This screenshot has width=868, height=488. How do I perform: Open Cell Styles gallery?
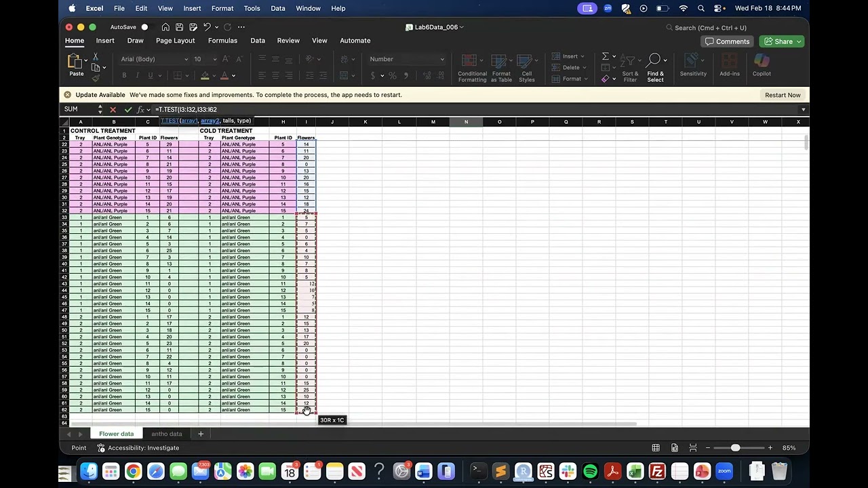527,68
